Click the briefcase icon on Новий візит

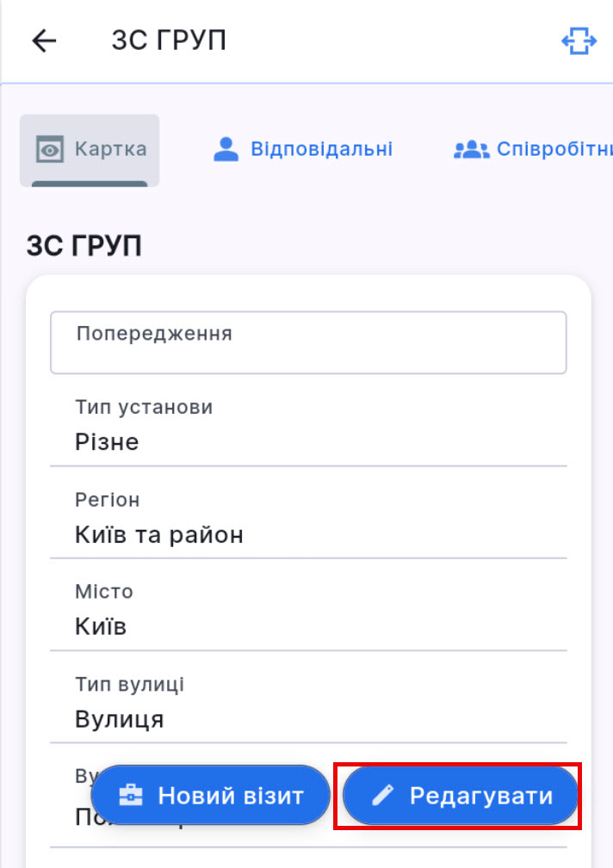click(x=131, y=796)
